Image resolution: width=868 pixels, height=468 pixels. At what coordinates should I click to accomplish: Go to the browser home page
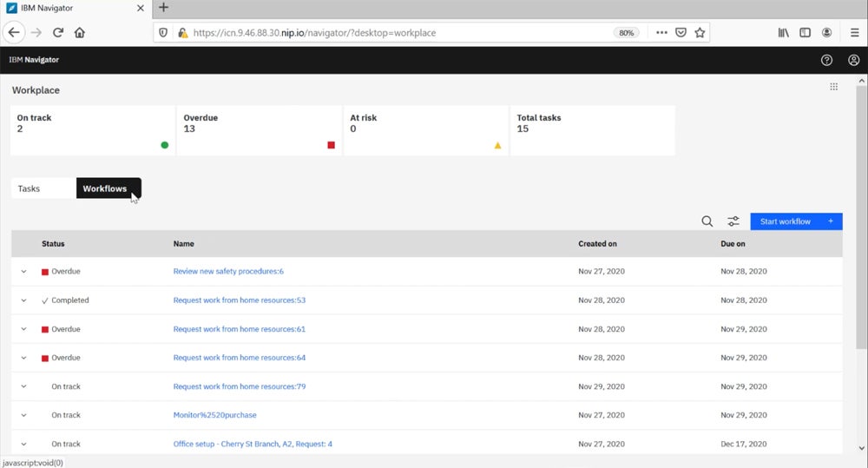pyautogui.click(x=80, y=33)
